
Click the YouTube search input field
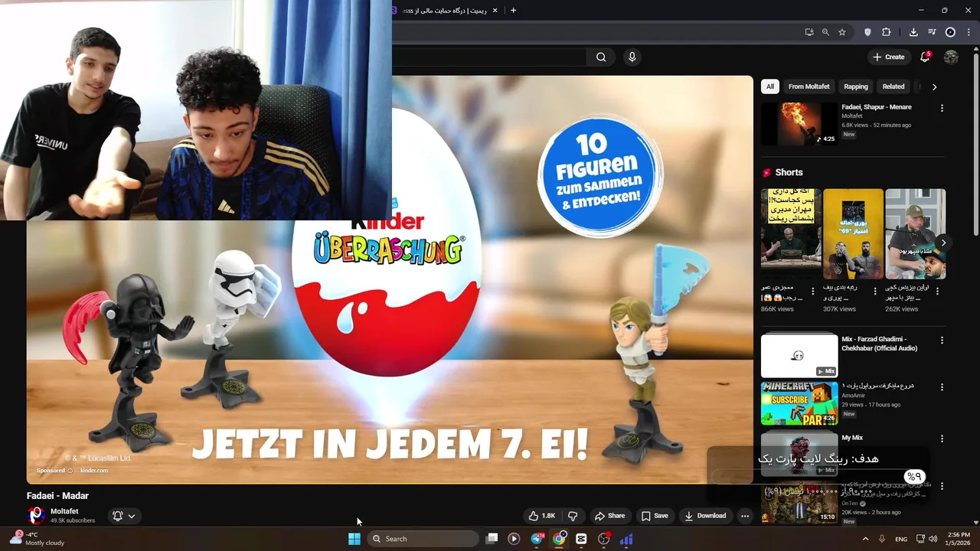point(488,57)
